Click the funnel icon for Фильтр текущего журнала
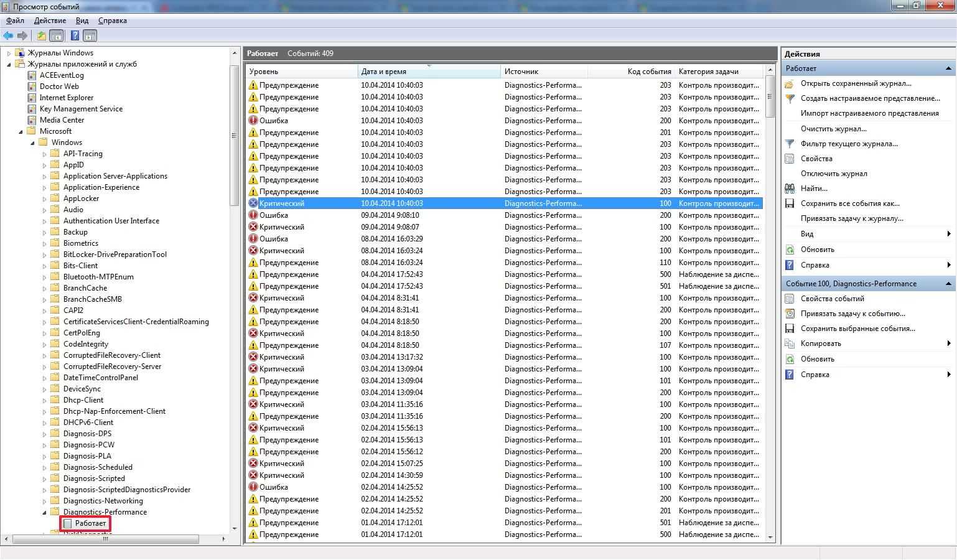This screenshot has width=957, height=560. tap(790, 144)
